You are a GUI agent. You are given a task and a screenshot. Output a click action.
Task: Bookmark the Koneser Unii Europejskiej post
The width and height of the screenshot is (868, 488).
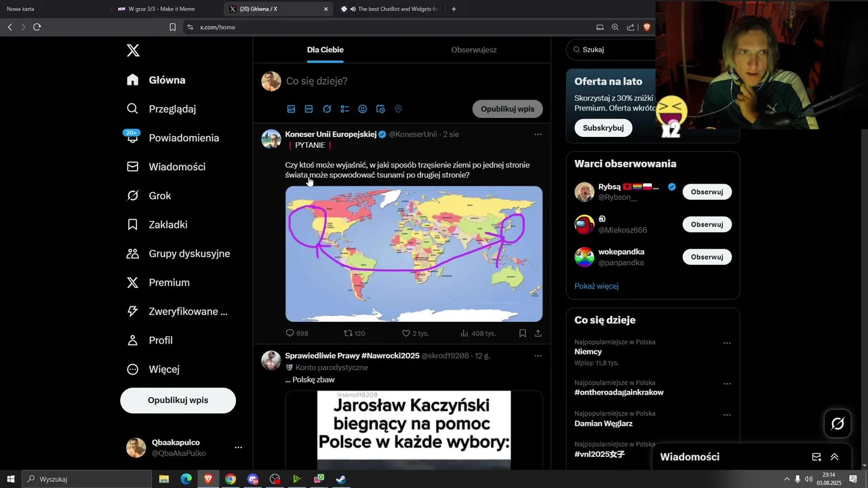tap(523, 333)
